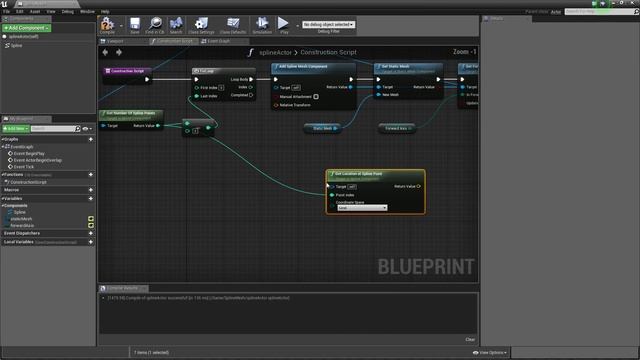This screenshot has height=360, width=640.
Task: Open the eye view options in My Blueprint
Action: pyautogui.click(x=87, y=129)
